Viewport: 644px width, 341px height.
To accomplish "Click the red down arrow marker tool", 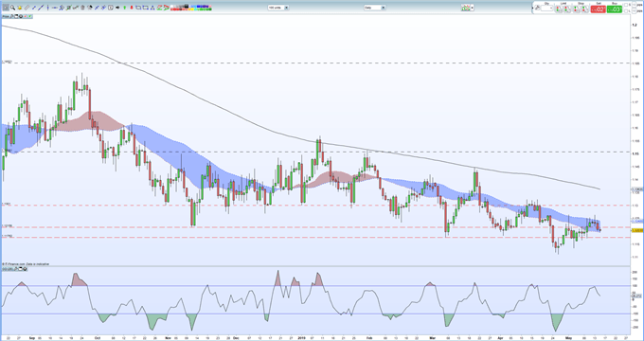I will click(x=132, y=8).
